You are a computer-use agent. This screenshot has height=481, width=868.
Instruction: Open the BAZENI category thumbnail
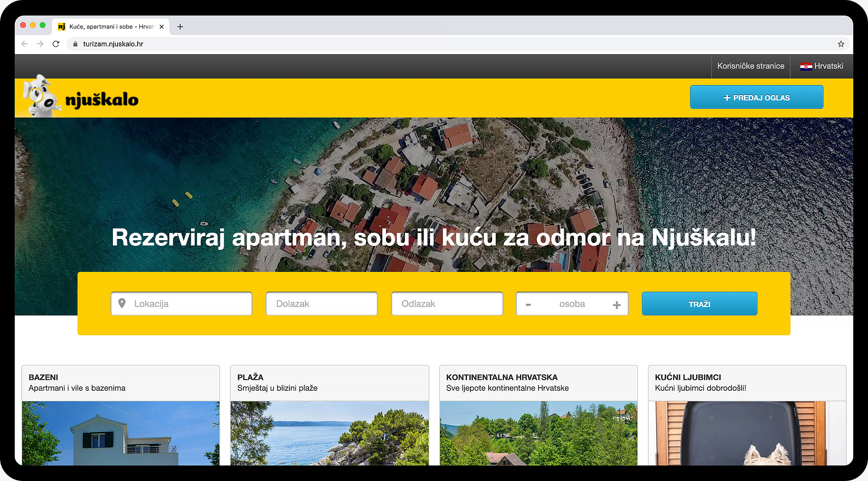(x=121, y=433)
